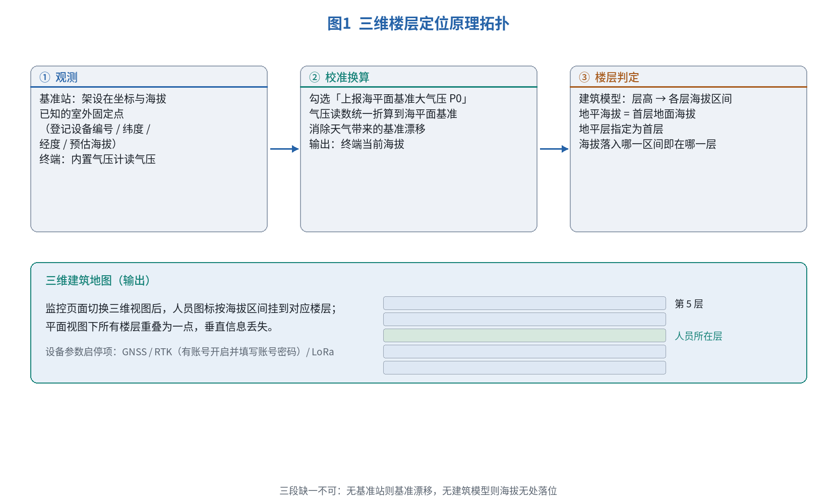
Task: Click the sentence starting 监控页面切换三维视图后
Action: click(191, 308)
